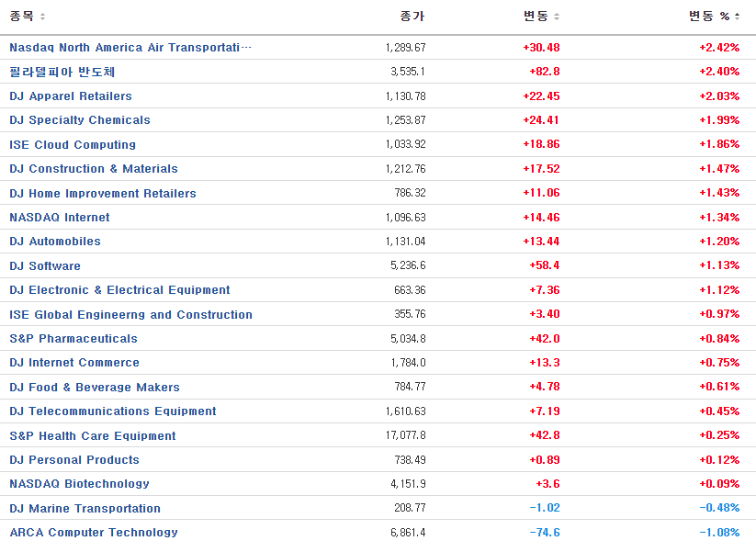Select change value +30.48
Viewport: 756px width, 552px height.
541,48
